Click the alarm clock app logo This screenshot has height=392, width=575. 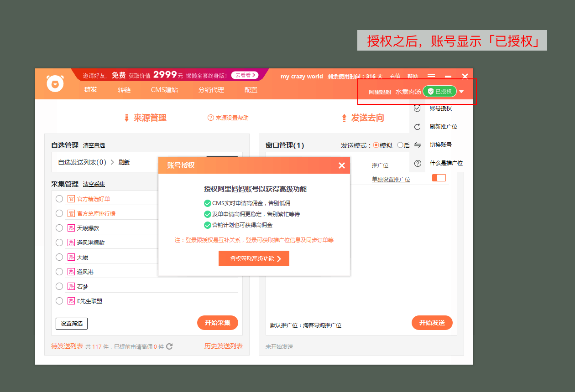click(x=55, y=83)
